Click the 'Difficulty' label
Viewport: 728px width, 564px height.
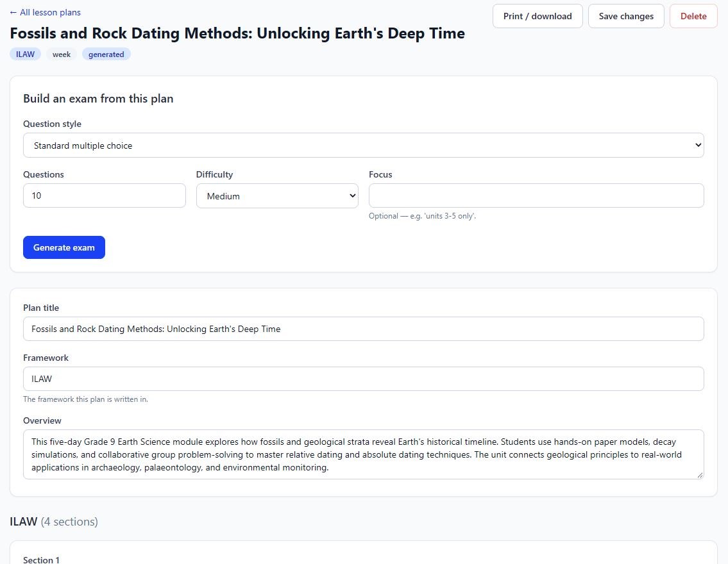[214, 174]
